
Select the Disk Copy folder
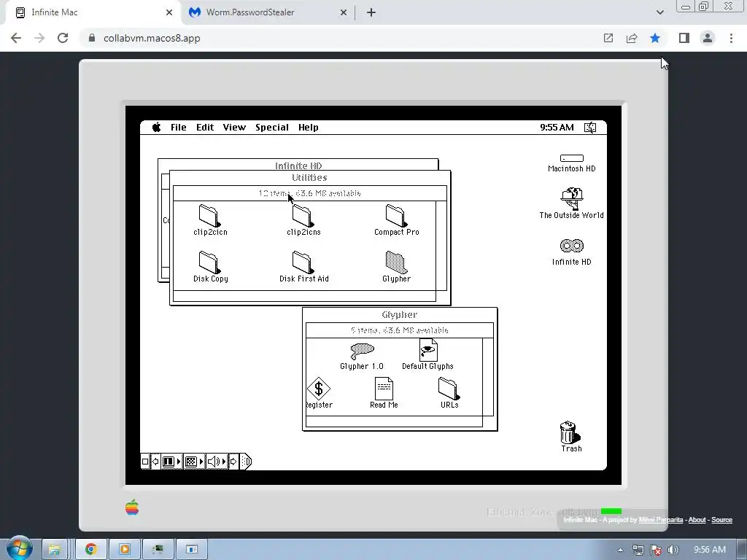click(209, 262)
